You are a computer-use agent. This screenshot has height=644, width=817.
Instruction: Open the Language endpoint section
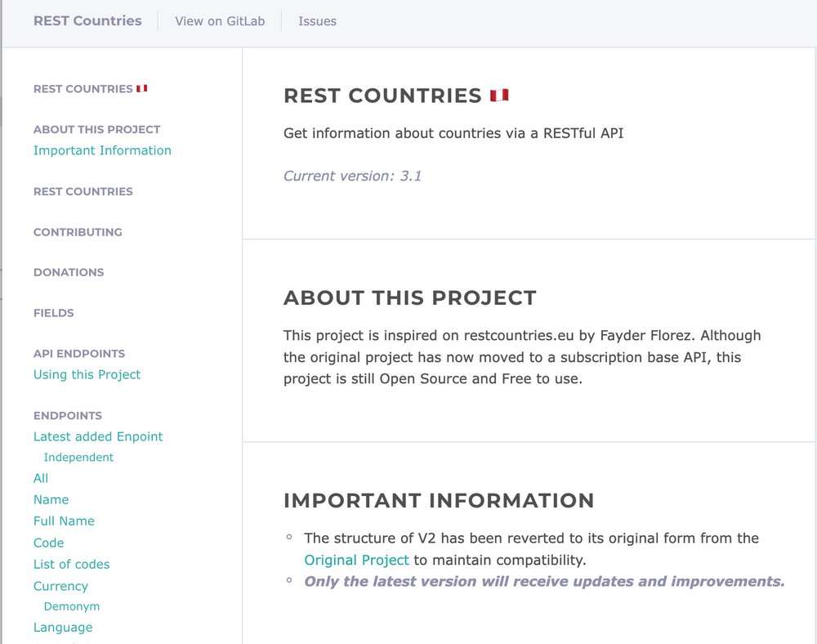(63, 627)
